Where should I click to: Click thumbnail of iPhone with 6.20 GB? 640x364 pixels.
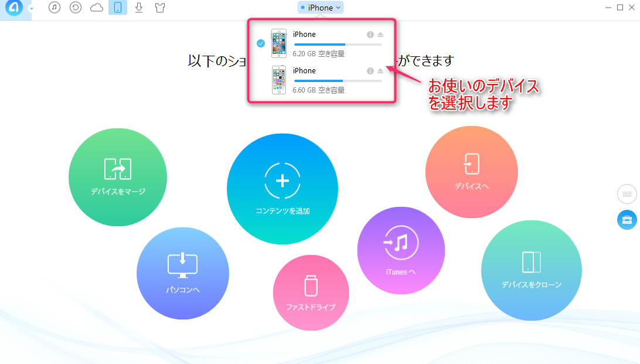[279, 43]
